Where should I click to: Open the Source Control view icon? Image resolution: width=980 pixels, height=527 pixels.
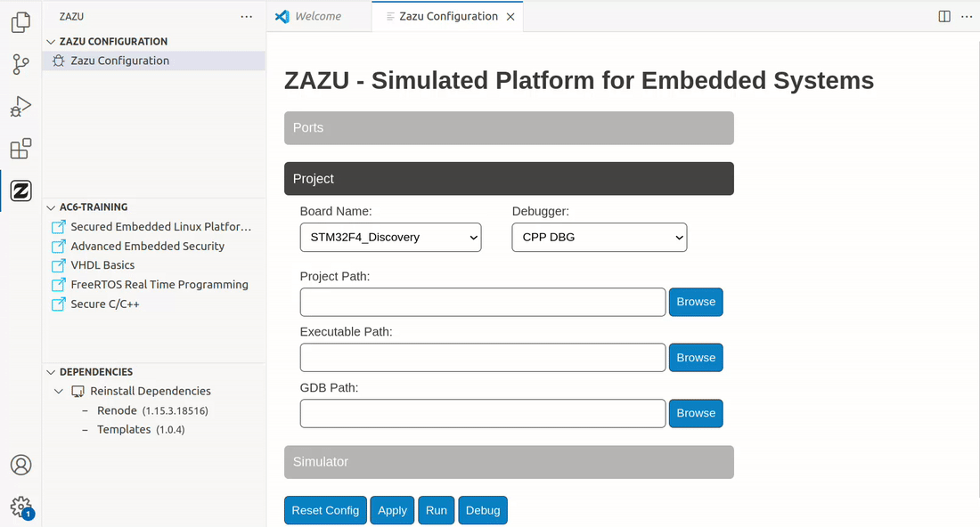[20, 64]
